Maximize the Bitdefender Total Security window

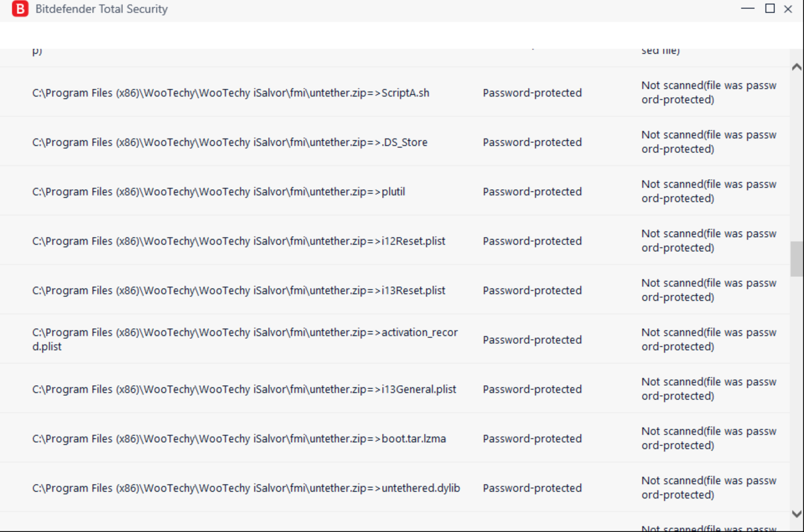770,9
